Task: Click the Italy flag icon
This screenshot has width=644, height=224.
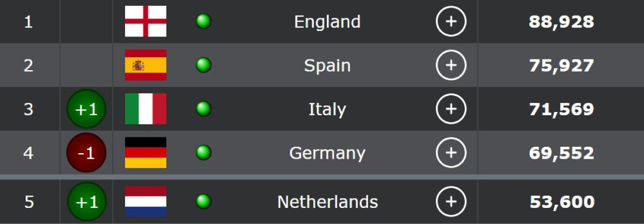Action: (x=145, y=109)
